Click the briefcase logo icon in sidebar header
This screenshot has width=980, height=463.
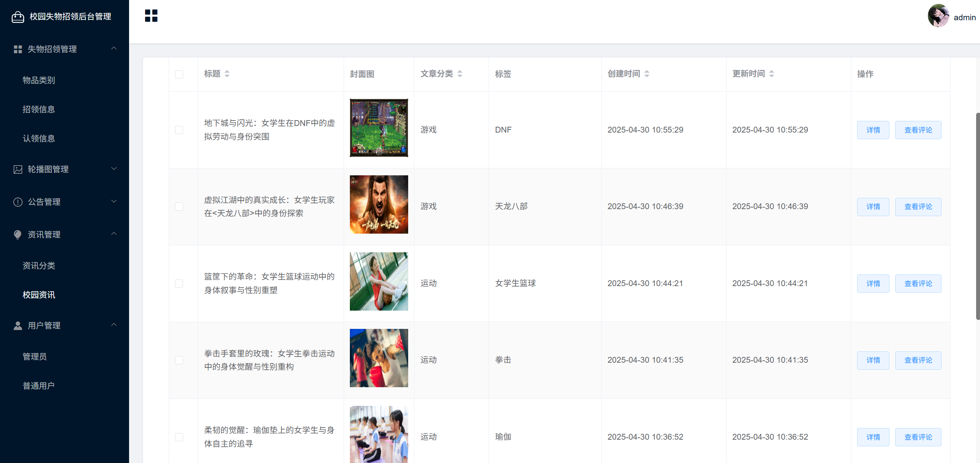pos(18,17)
